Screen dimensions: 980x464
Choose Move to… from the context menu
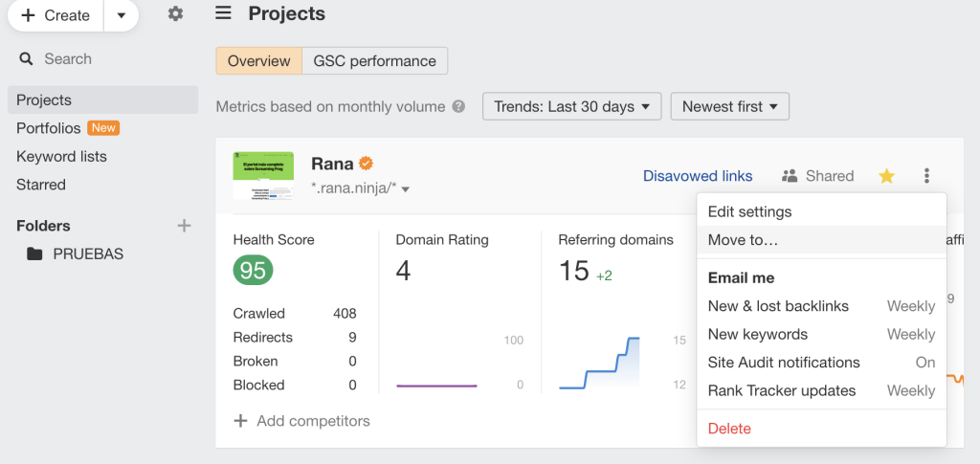(743, 240)
